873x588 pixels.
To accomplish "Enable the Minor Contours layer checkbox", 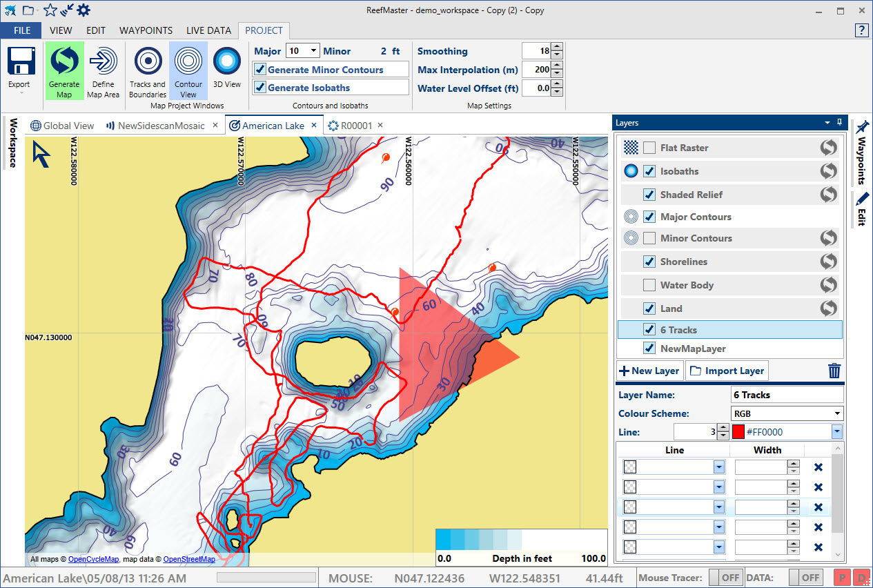I will click(649, 238).
